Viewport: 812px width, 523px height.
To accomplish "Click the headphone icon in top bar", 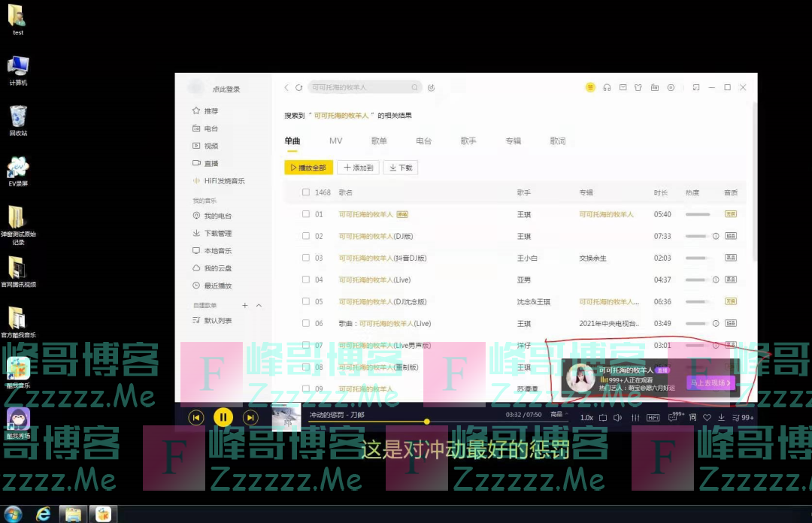I will (607, 87).
